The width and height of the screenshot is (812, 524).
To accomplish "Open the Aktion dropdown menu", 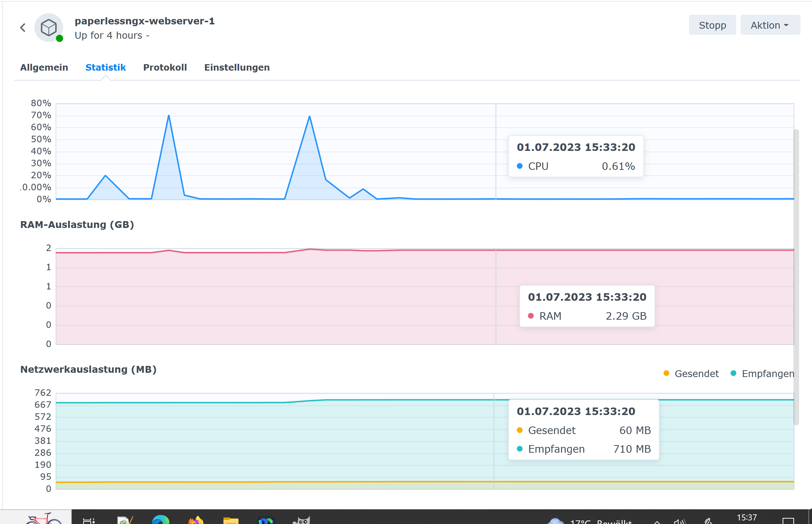I will point(770,25).
